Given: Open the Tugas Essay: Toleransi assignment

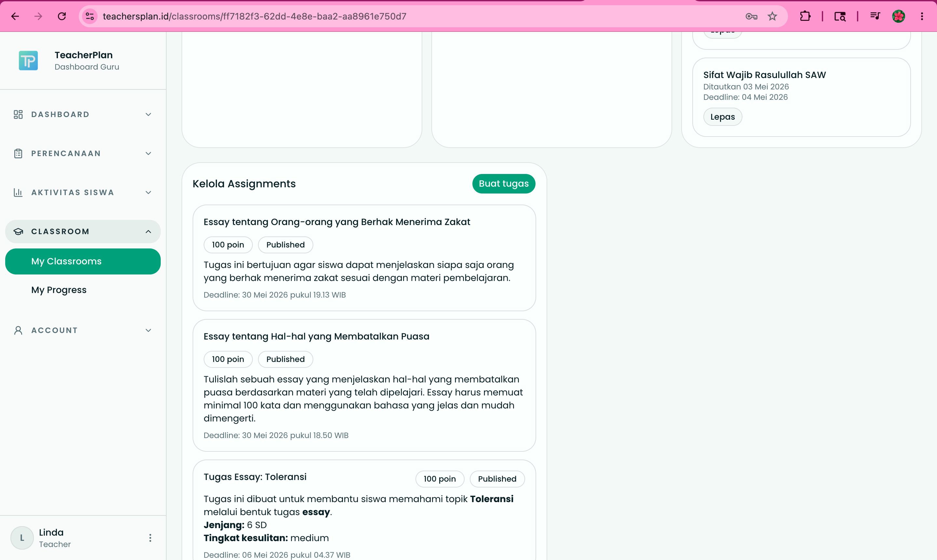Looking at the screenshot, I should pos(255,477).
